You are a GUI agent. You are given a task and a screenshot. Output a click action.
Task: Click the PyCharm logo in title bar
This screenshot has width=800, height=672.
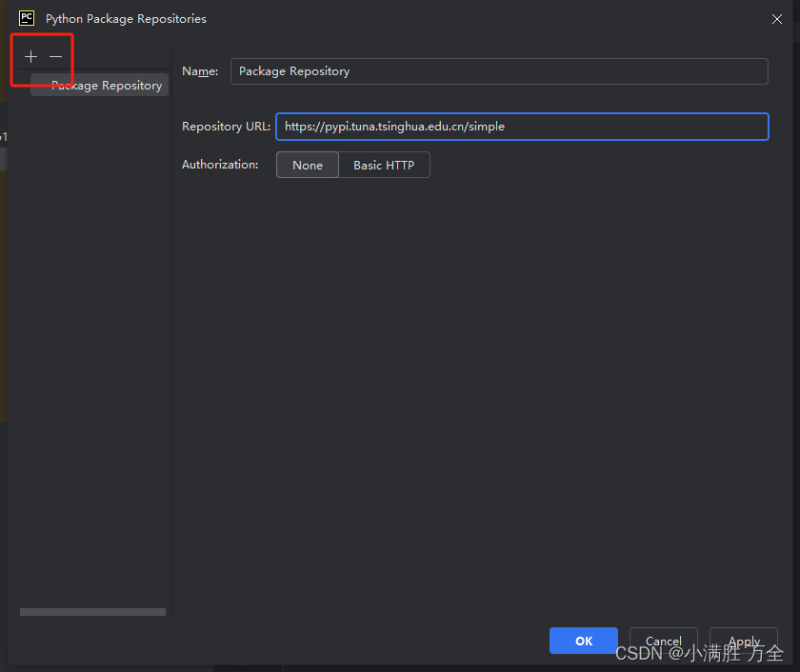(x=27, y=18)
